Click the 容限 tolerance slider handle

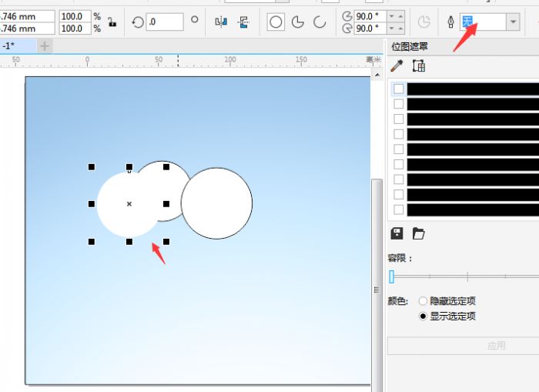(391, 276)
